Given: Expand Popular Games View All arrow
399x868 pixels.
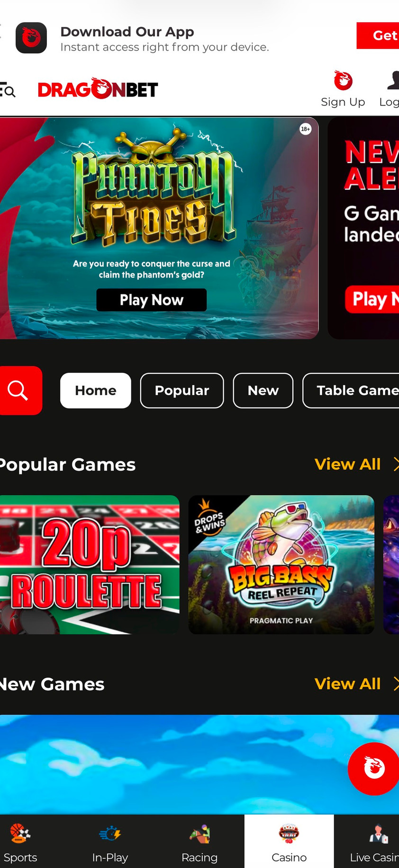Looking at the screenshot, I should coord(396,464).
